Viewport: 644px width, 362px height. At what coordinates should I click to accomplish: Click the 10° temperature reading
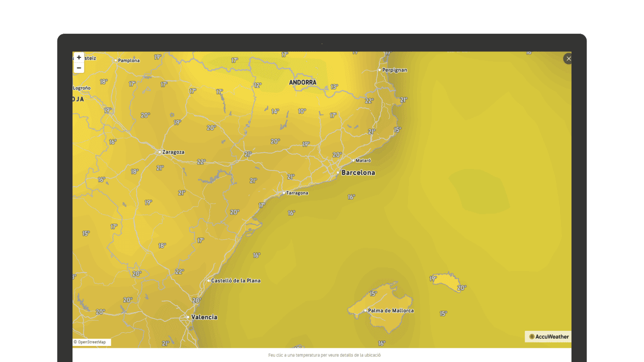tap(302, 111)
